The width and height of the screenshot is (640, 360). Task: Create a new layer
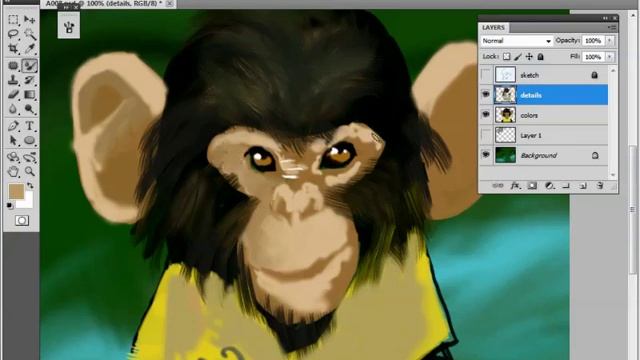click(x=583, y=186)
